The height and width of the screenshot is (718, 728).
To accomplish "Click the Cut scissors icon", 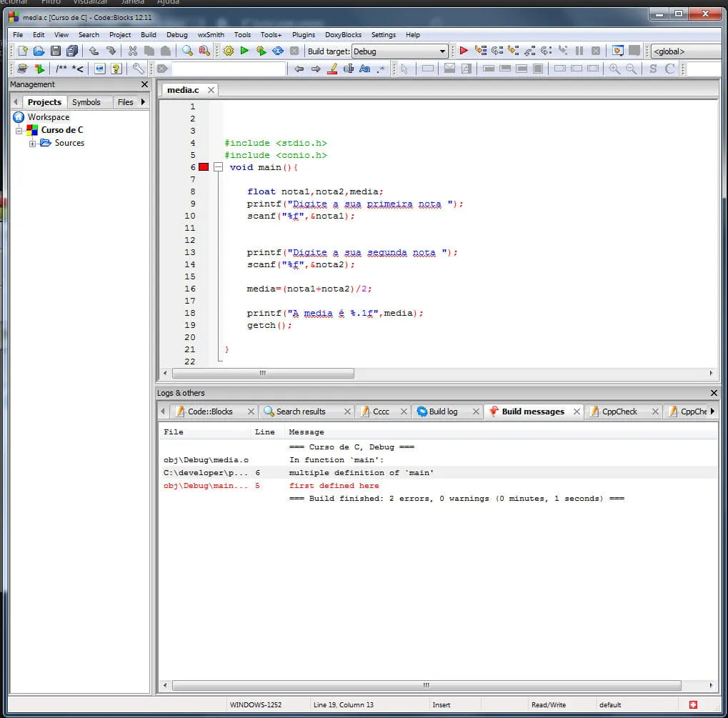I will pos(132,51).
